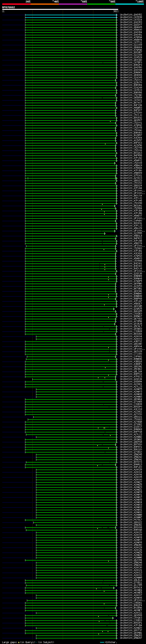Click the UniRef100_A6XNE6 hit
The image size is (146, 644).
(131, 591)
